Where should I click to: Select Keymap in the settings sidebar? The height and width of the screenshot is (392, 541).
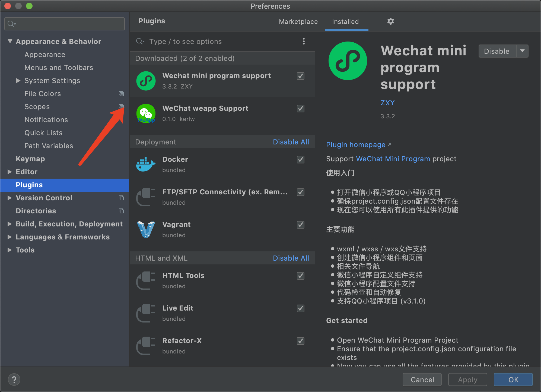pyautogui.click(x=30, y=159)
